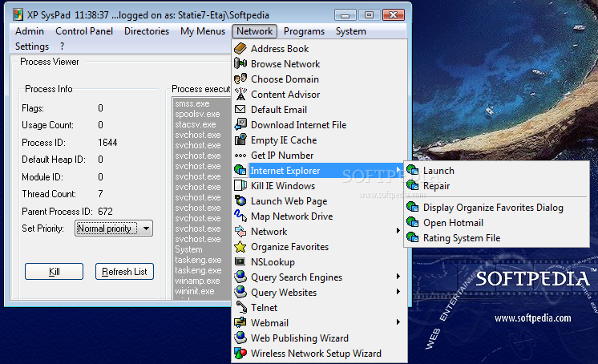Choose Map Network Drive menu entry
The width and height of the screenshot is (598, 364).
click(x=319, y=216)
